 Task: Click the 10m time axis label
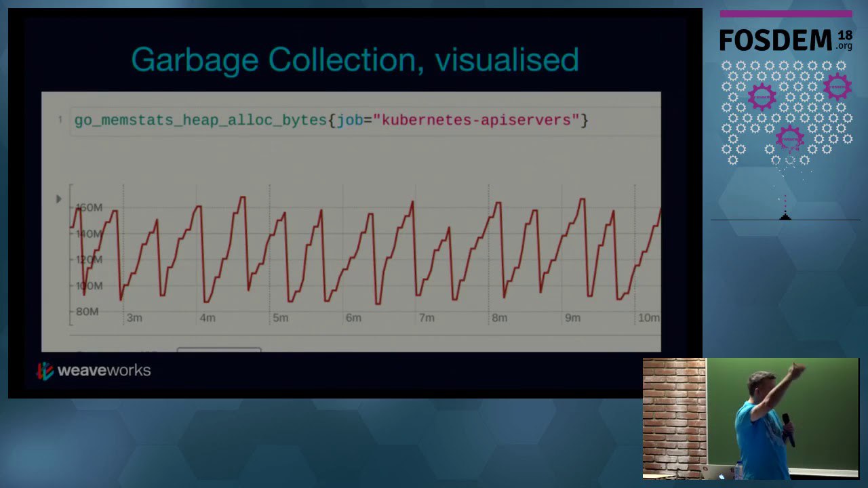click(x=648, y=318)
